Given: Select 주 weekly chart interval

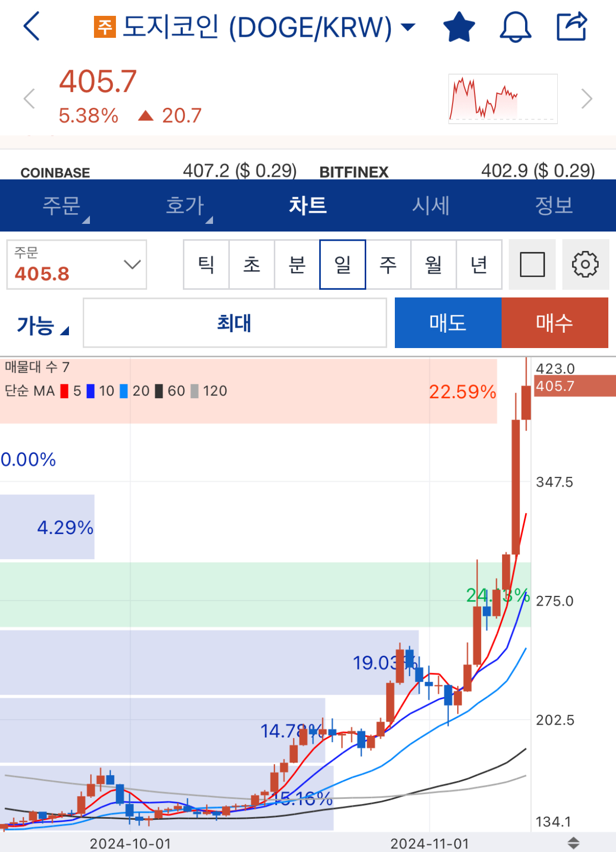Looking at the screenshot, I should 388,265.
